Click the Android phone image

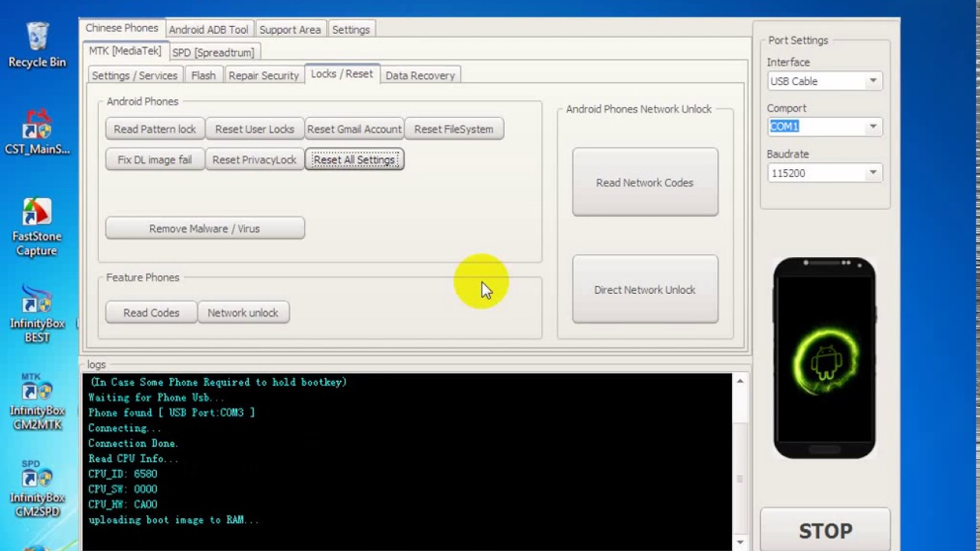point(824,358)
